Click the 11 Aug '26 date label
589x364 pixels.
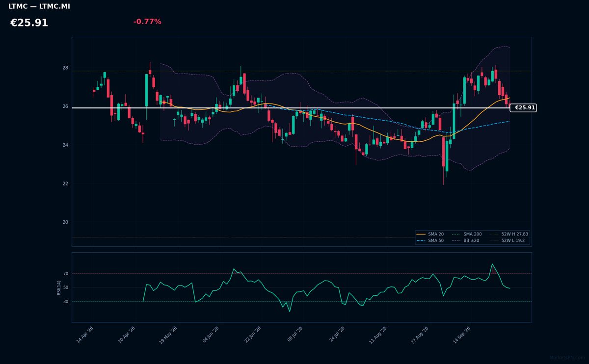[378, 335]
